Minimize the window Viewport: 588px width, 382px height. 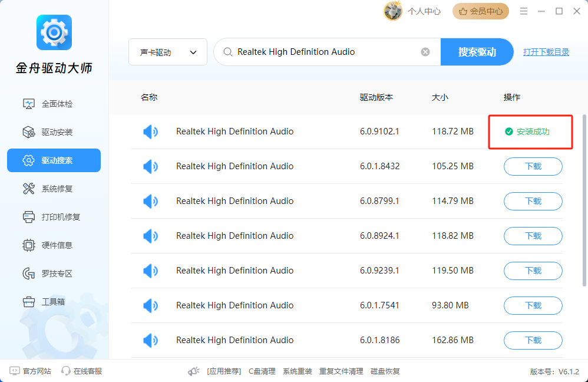point(541,11)
